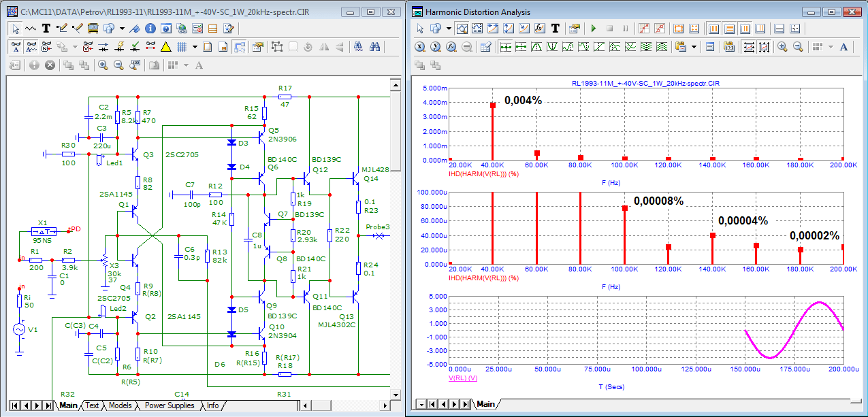868x417 pixels.
Task: Toggle the first orange vertical-lines layout icon
Action: [714, 29]
